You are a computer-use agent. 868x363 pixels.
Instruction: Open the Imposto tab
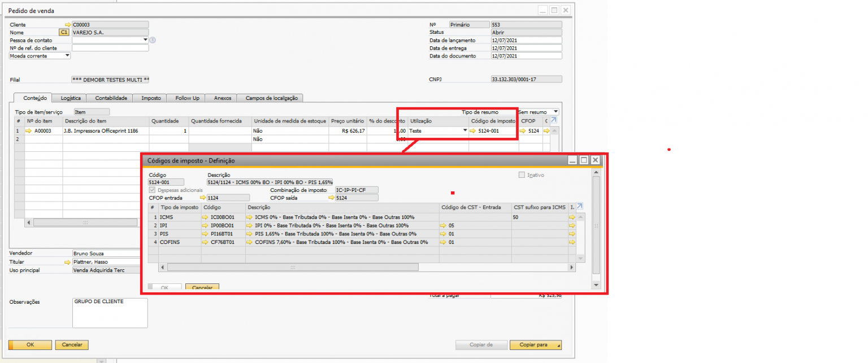pyautogui.click(x=151, y=98)
